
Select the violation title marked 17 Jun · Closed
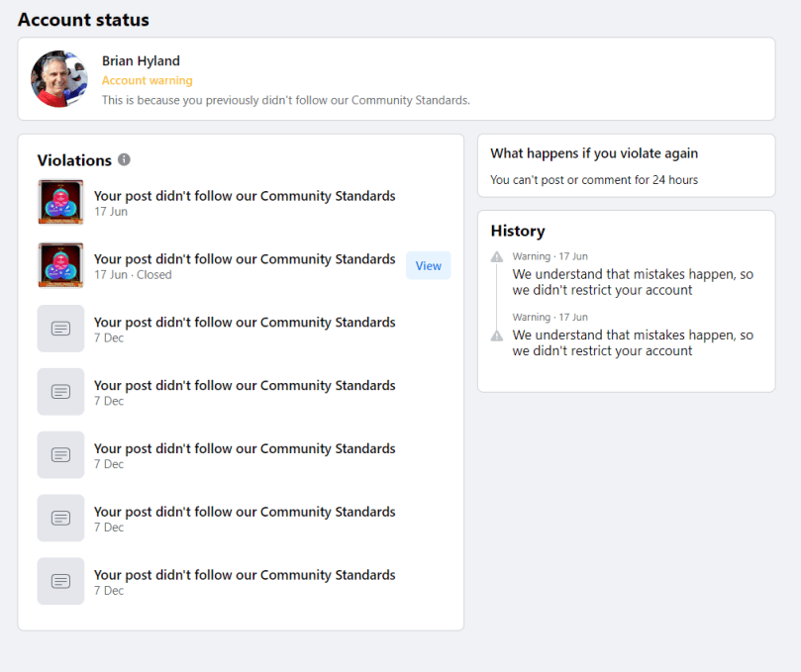pos(245,259)
